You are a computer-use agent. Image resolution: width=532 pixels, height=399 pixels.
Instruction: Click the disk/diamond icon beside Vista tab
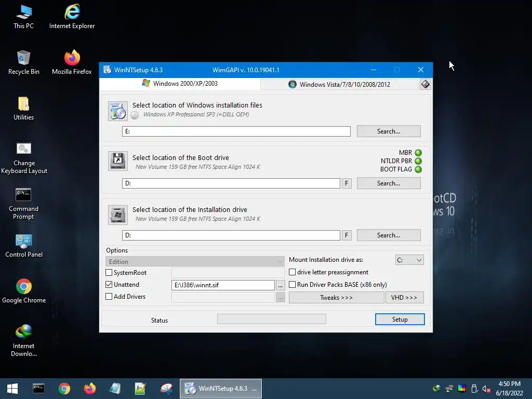(x=425, y=84)
